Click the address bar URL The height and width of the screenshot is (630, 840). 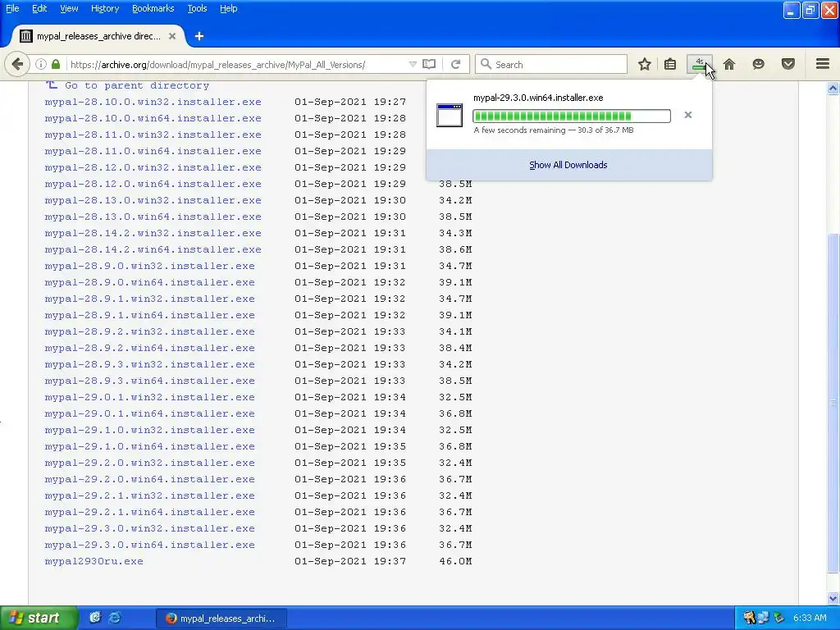218,65
